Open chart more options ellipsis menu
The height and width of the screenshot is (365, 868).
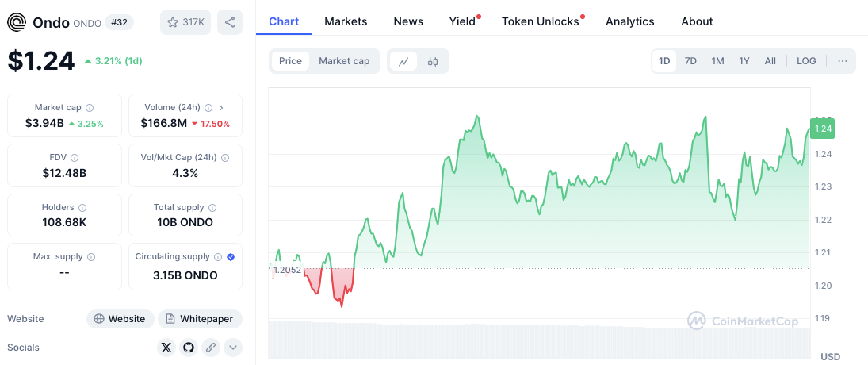[843, 61]
